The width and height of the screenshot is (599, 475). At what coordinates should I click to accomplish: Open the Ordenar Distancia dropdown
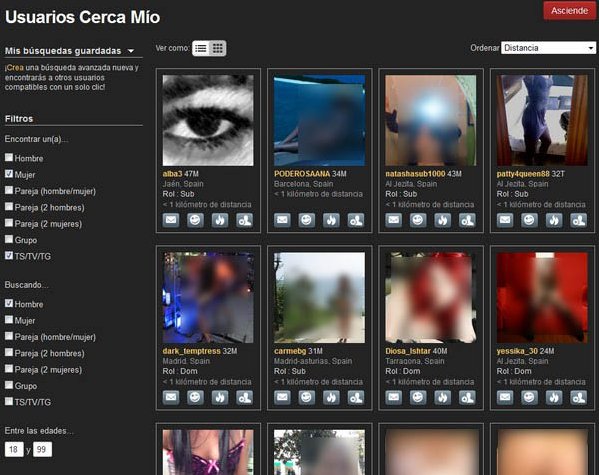point(548,48)
